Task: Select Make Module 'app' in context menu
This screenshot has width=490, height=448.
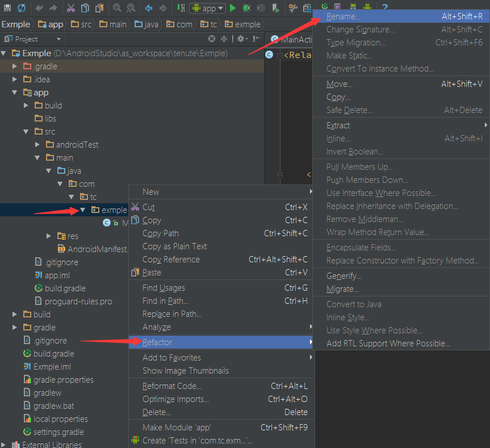Action: point(221,428)
